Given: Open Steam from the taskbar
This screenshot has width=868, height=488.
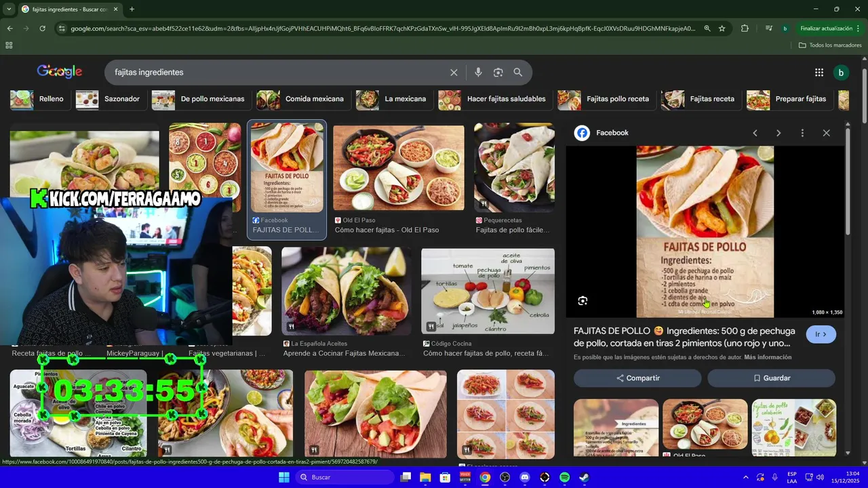Looking at the screenshot, I should (584, 477).
